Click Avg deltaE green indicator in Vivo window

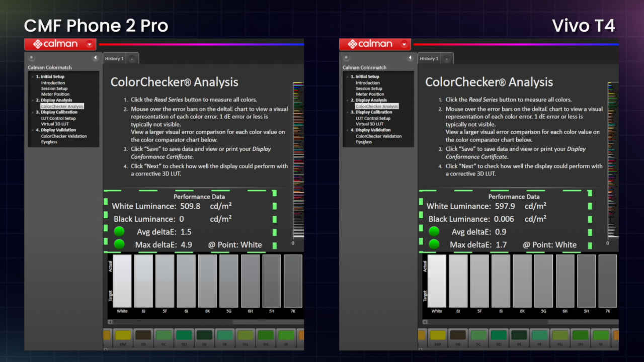pyautogui.click(x=434, y=232)
